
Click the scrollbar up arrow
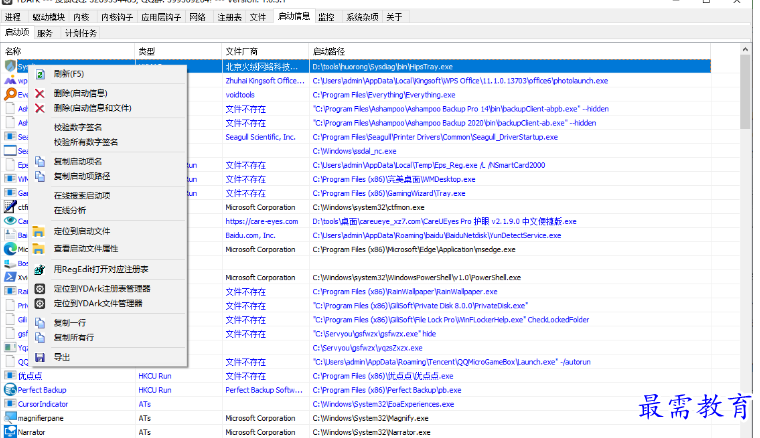(745, 49)
